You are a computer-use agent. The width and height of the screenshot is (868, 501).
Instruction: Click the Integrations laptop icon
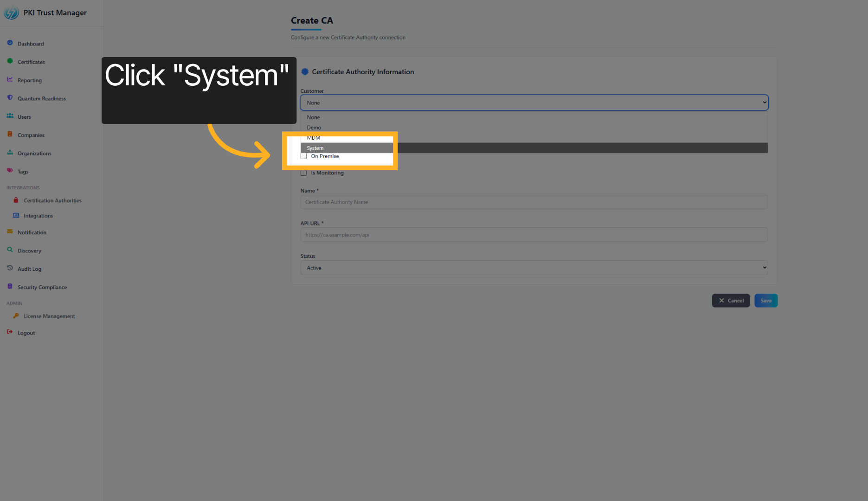[x=16, y=215]
